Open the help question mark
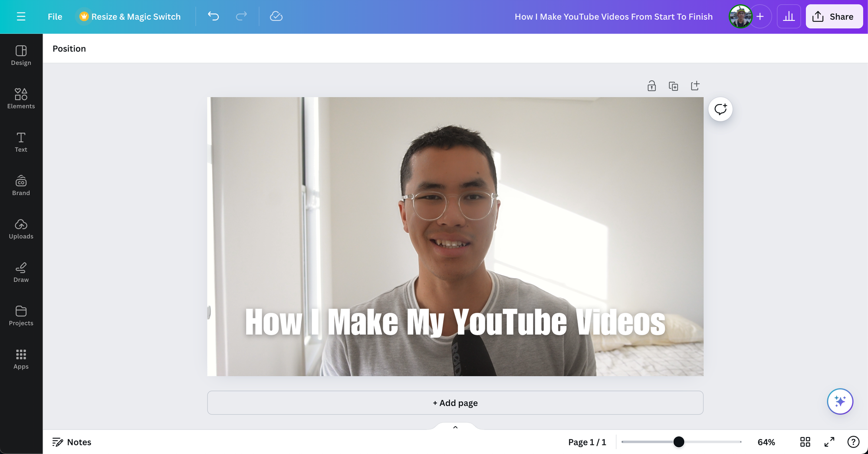 [x=853, y=442]
